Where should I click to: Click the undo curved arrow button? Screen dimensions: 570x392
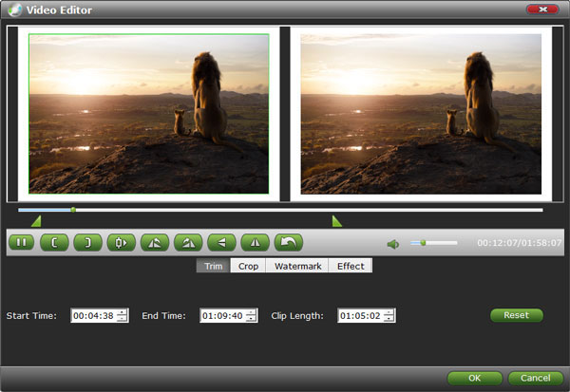click(x=288, y=242)
